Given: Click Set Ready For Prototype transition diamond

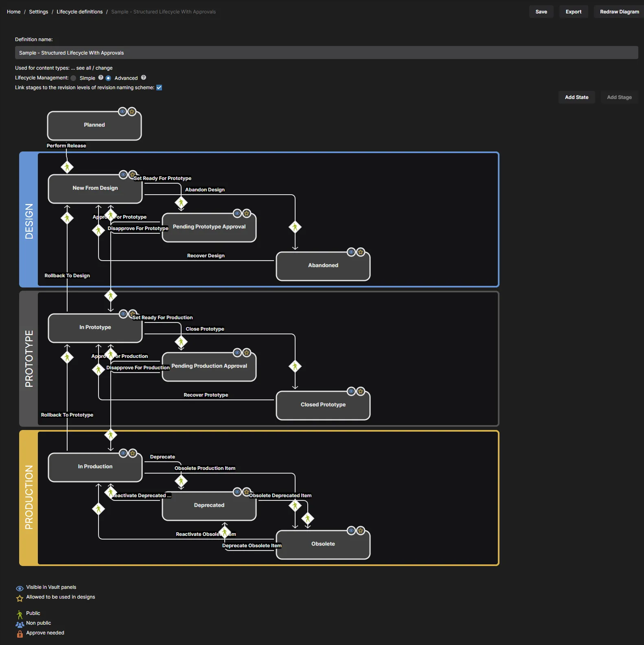Looking at the screenshot, I should coord(181,202).
